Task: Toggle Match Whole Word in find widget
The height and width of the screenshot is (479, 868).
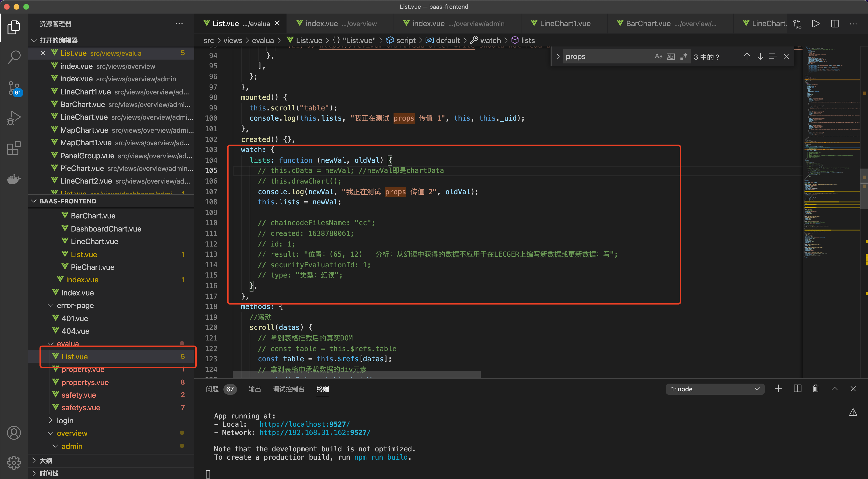Action: 671,57
